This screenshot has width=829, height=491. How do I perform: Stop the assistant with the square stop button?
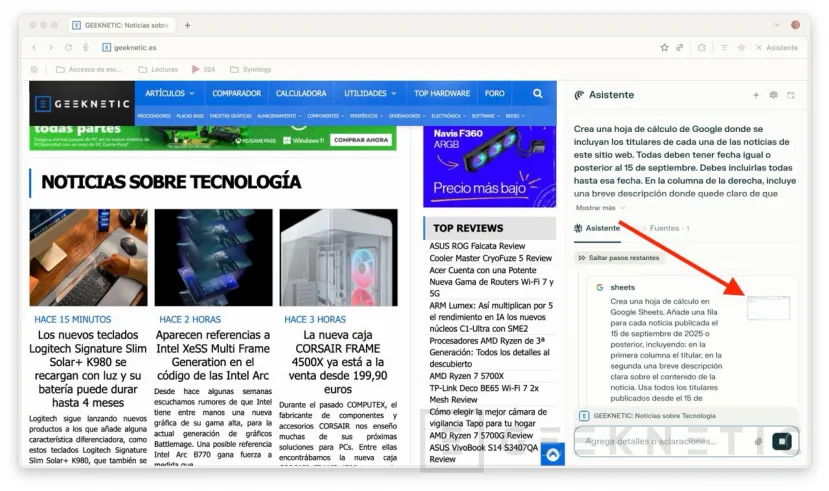coord(782,441)
